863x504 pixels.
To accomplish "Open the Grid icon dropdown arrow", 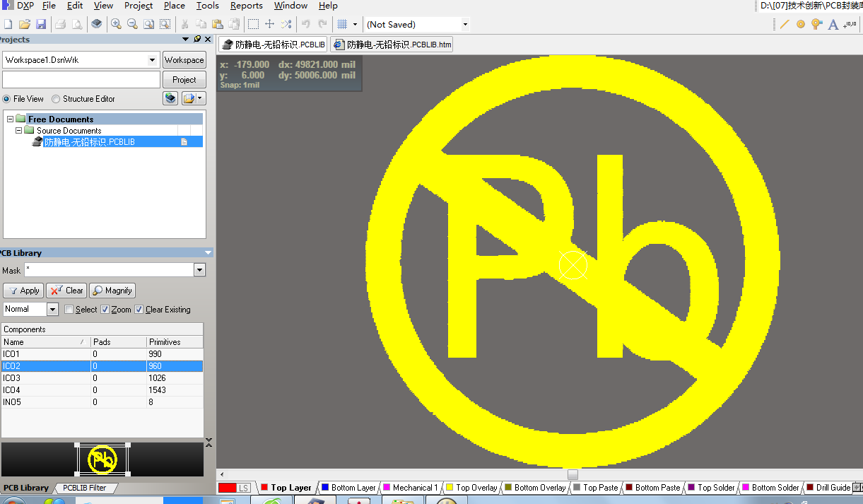I will tap(355, 24).
